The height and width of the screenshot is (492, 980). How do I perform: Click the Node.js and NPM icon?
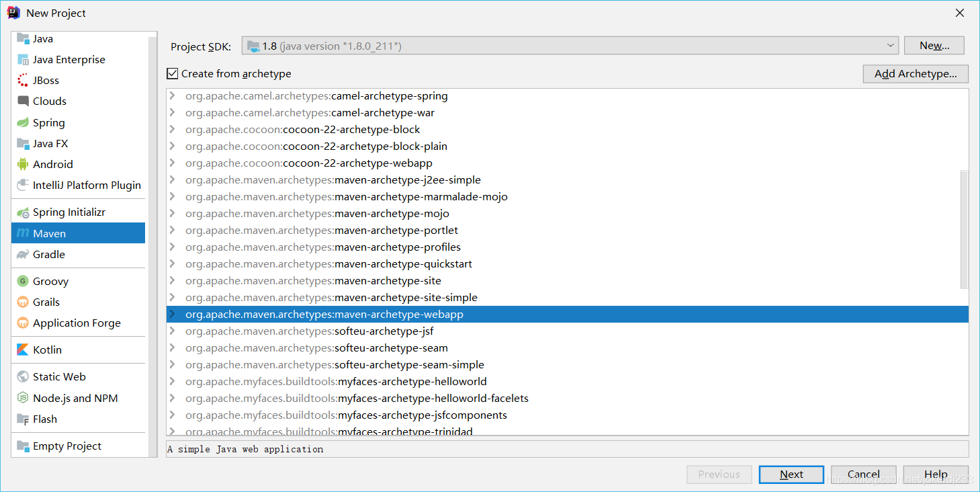click(23, 398)
